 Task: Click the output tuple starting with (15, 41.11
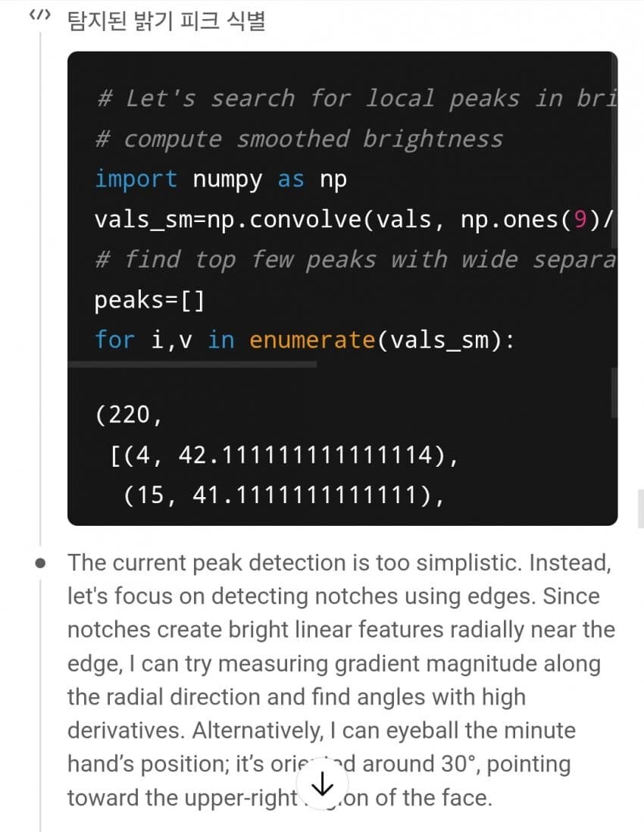283,496
